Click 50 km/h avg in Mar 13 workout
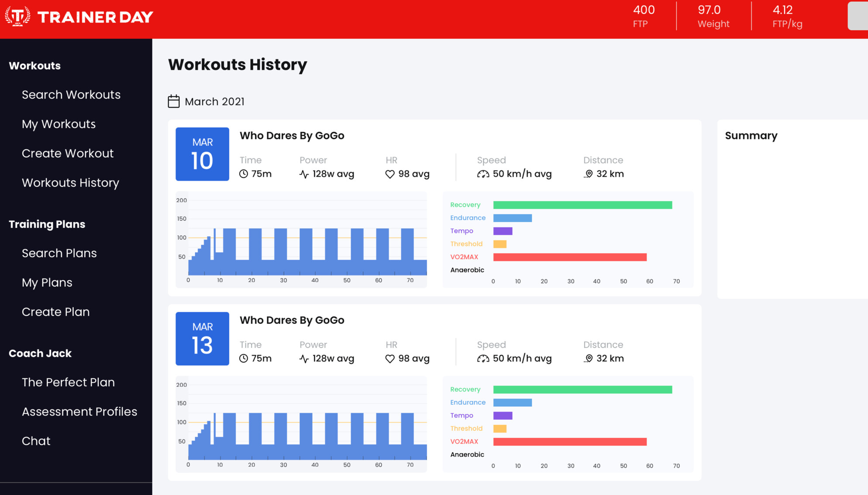 click(522, 359)
